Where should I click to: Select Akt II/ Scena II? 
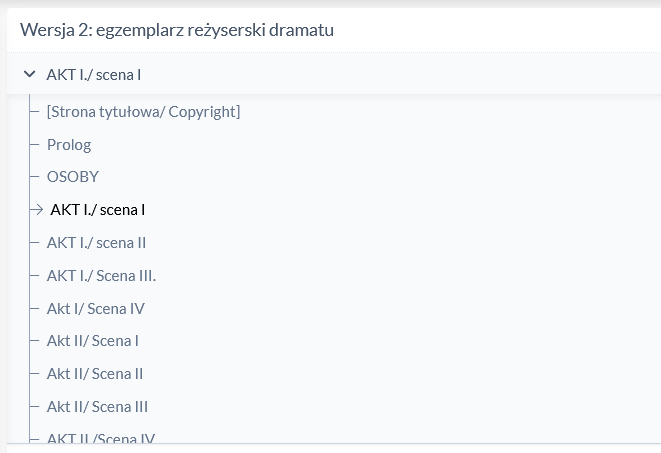[95, 374]
